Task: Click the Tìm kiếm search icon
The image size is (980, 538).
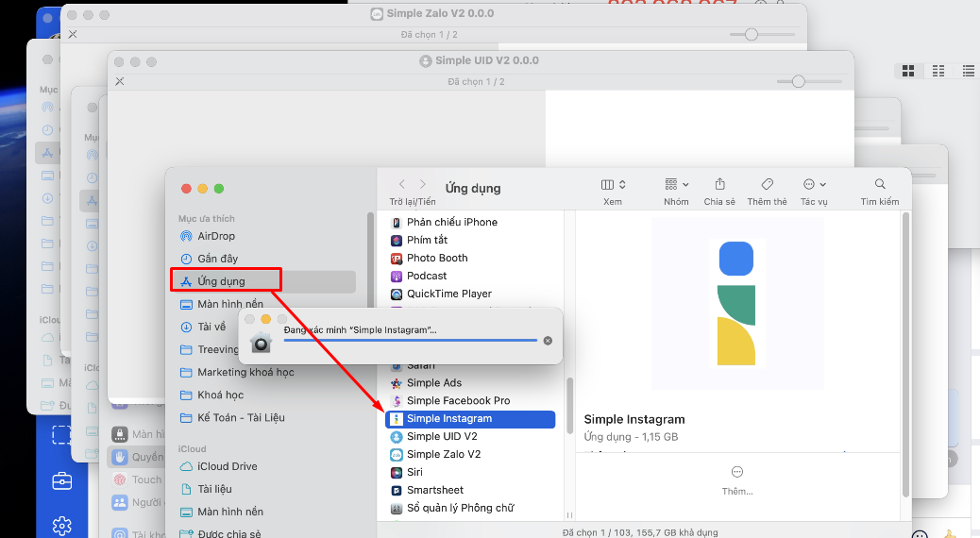Action: 880,184
